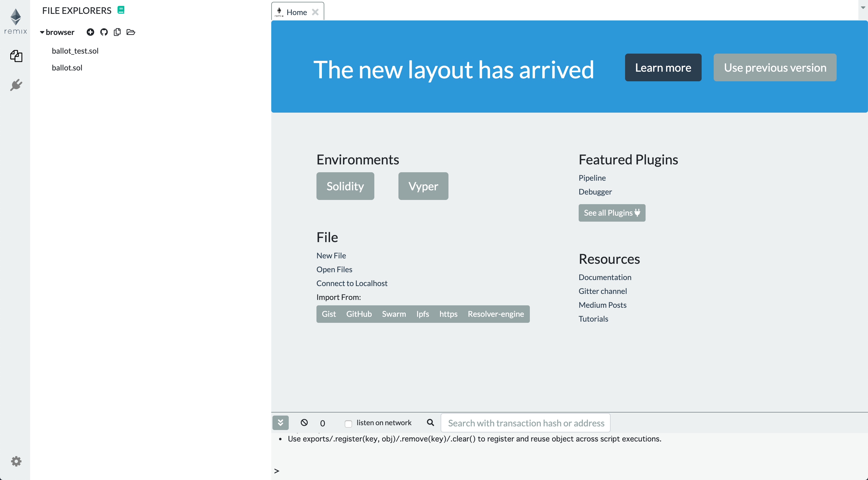The height and width of the screenshot is (480, 868).
Task: Click the GitHub import source button
Action: click(x=359, y=314)
